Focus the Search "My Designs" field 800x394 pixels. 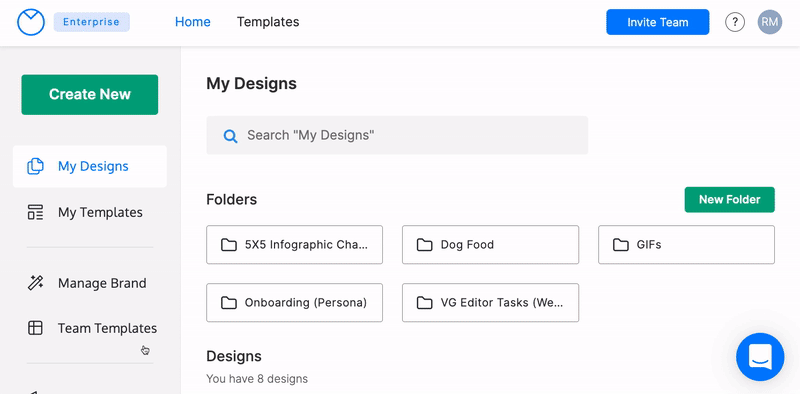[x=397, y=135]
